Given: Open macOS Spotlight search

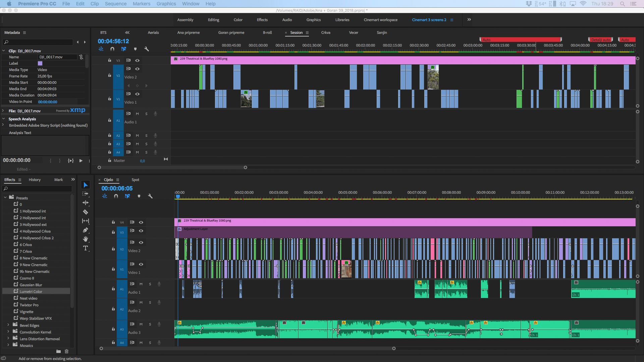Looking at the screenshot, I should point(622,4).
